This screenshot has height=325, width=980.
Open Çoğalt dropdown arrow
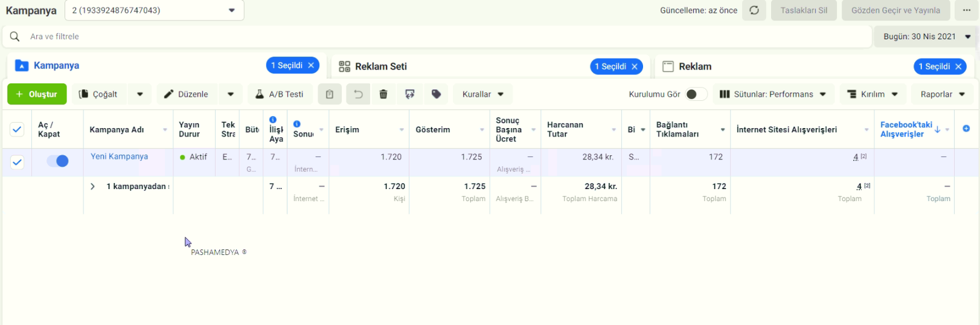click(140, 94)
